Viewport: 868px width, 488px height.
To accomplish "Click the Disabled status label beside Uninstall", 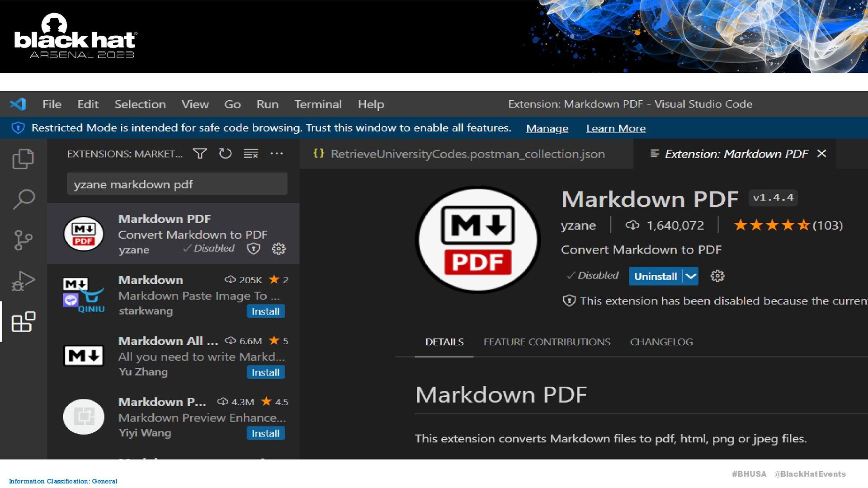I will [593, 276].
